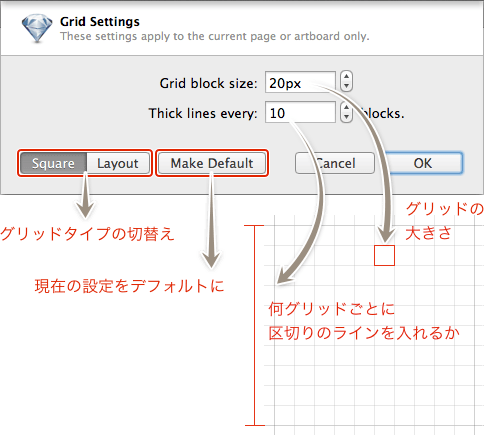Confirm grid settings with OK

click(423, 163)
